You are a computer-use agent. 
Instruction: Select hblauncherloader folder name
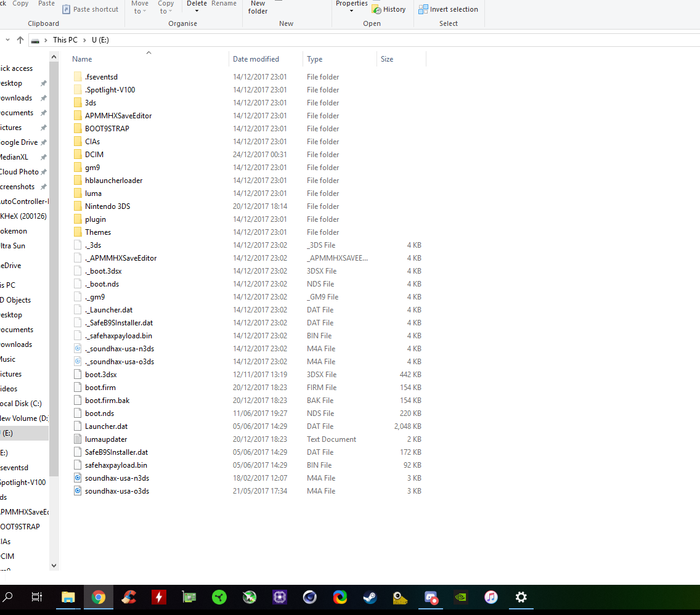pyautogui.click(x=114, y=181)
